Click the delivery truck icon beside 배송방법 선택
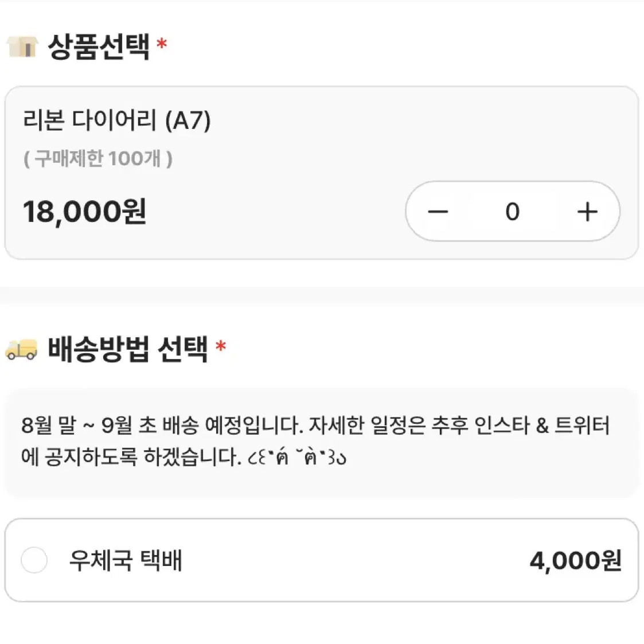The height and width of the screenshot is (644, 644). [21, 349]
